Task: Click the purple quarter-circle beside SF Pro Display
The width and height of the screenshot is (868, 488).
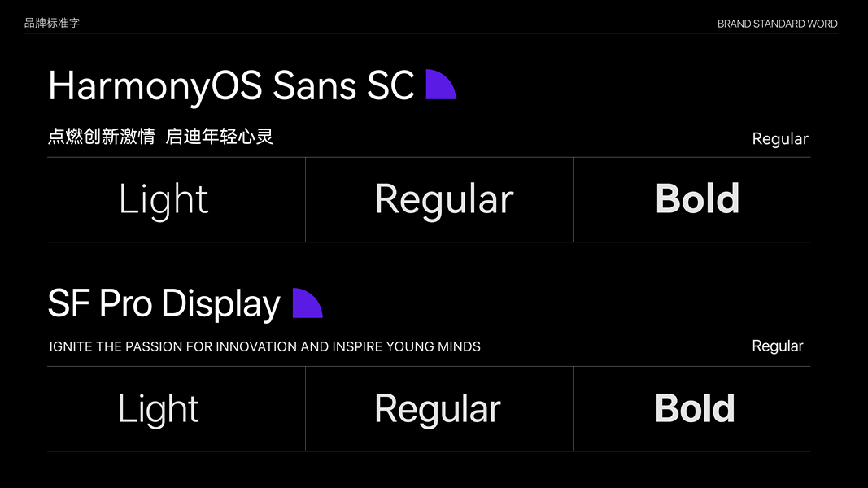Action: point(305,304)
